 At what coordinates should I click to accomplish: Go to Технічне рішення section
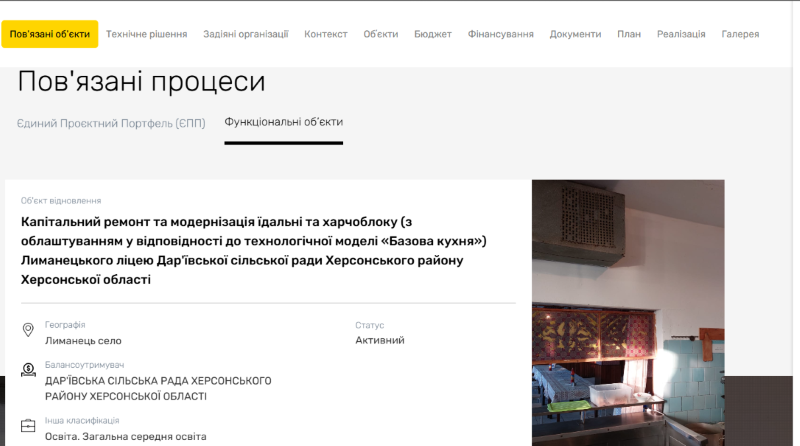[146, 34]
